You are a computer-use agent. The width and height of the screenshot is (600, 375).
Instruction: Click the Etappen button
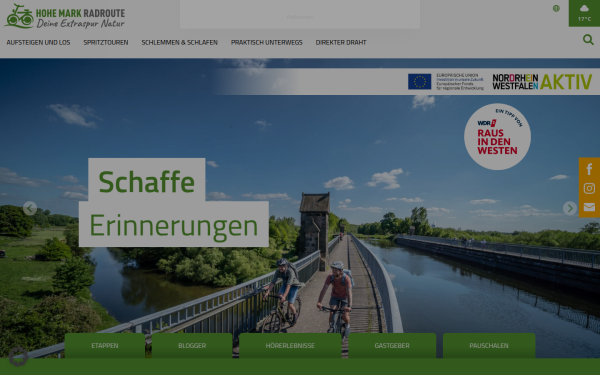105,346
